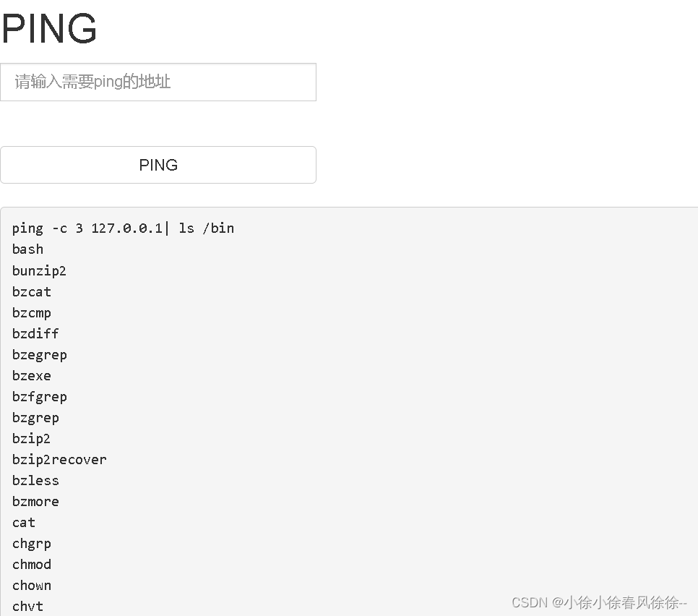698x616 pixels.
Task: Select the bzcat entry
Action: [31, 291]
